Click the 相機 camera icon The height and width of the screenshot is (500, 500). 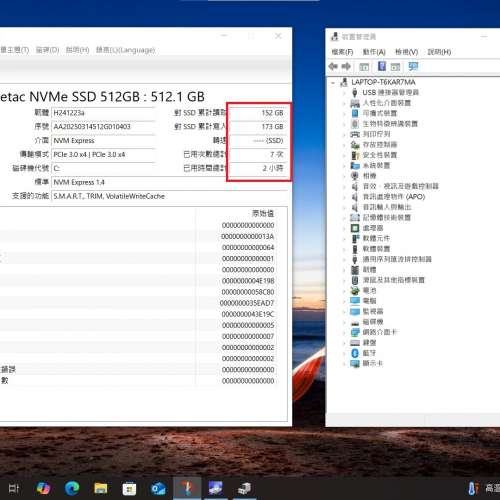pyautogui.click(x=355, y=176)
